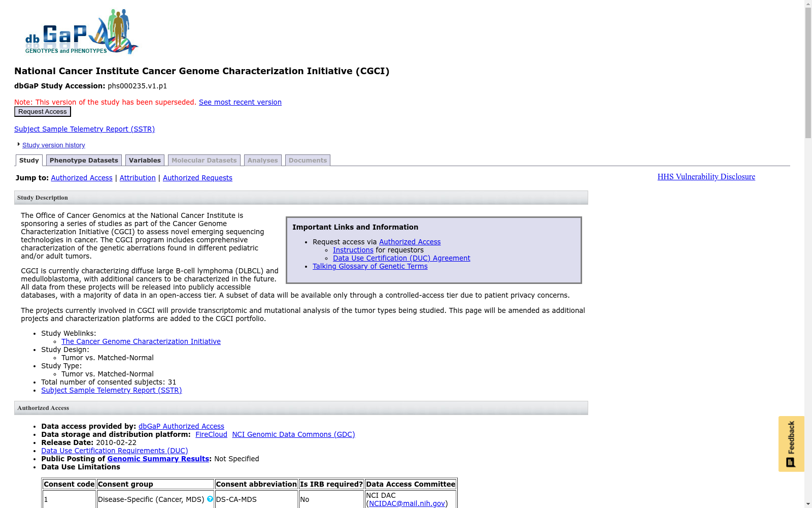The image size is (812, 508).
Task: Open dbGaP Authorized Access provider link
Action: [181, 426]
